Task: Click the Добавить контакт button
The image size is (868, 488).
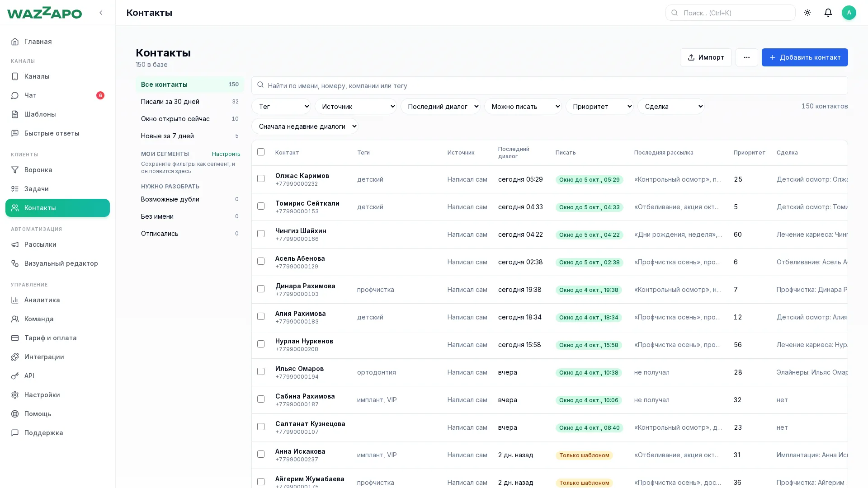Action: click(805, 57)
